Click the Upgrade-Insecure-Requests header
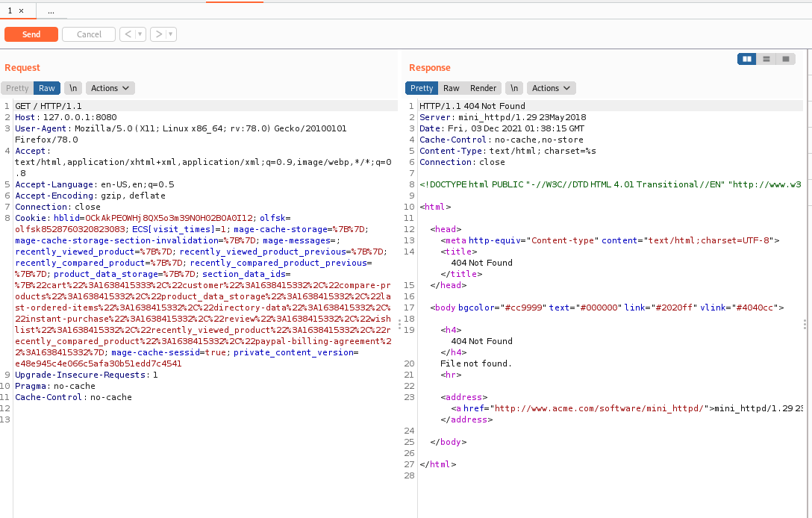This screenshot has width=812, height=518. pos(87,375)
